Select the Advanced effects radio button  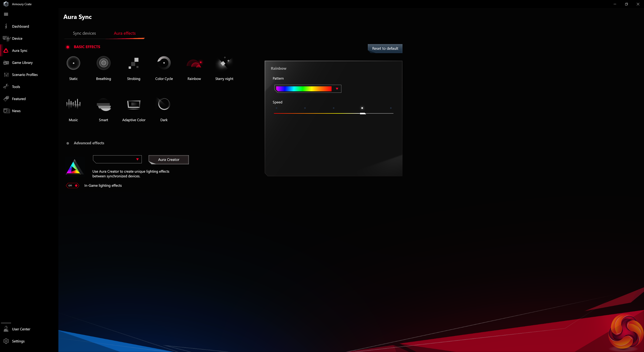68,143
